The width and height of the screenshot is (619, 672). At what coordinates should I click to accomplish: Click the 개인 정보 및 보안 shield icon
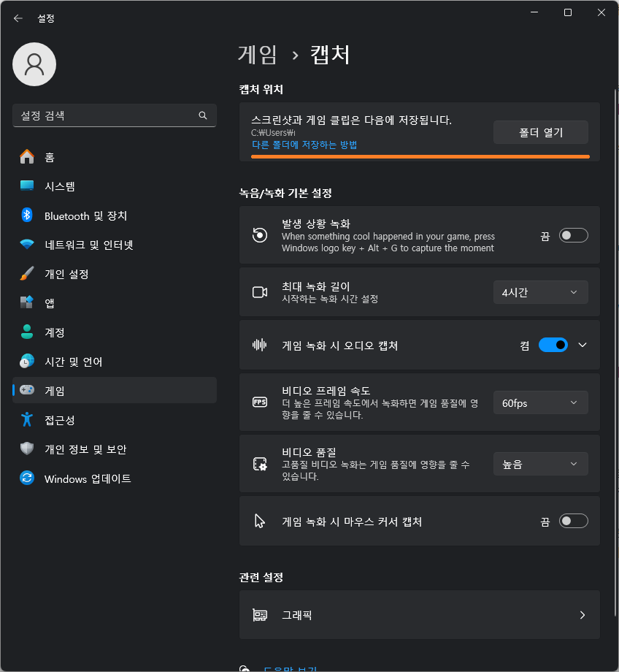(27, 448)
